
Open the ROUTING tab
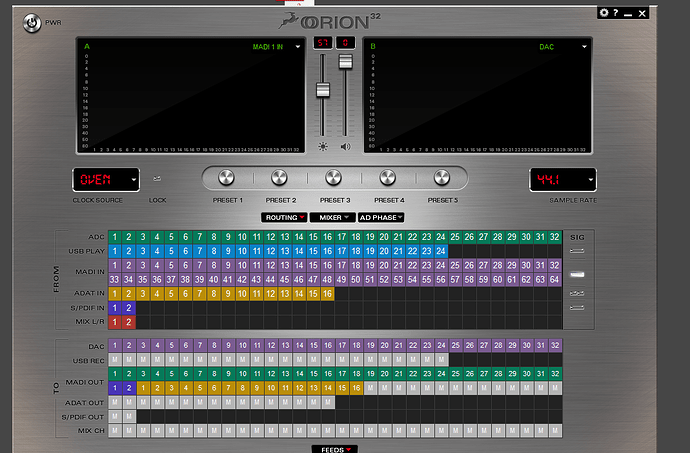point(284,217)
